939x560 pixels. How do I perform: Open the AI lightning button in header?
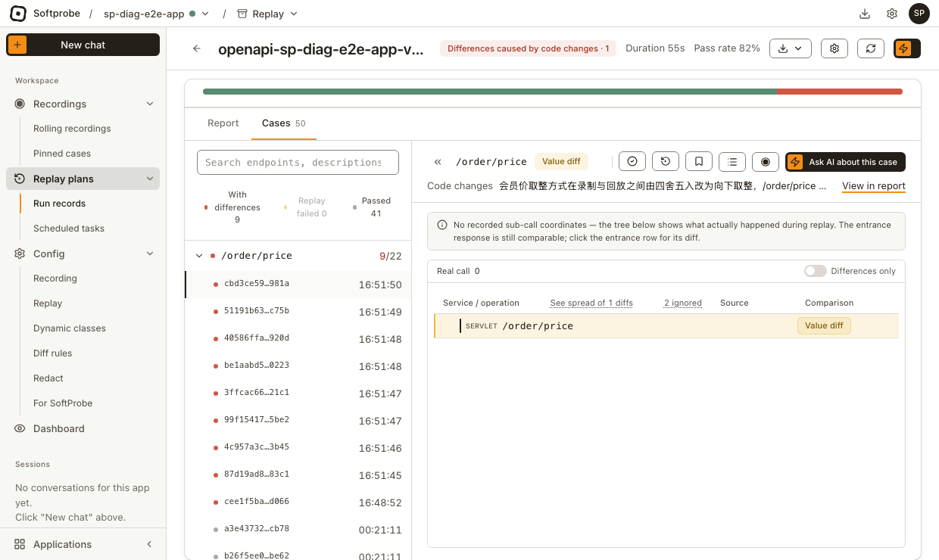(907, 48)
